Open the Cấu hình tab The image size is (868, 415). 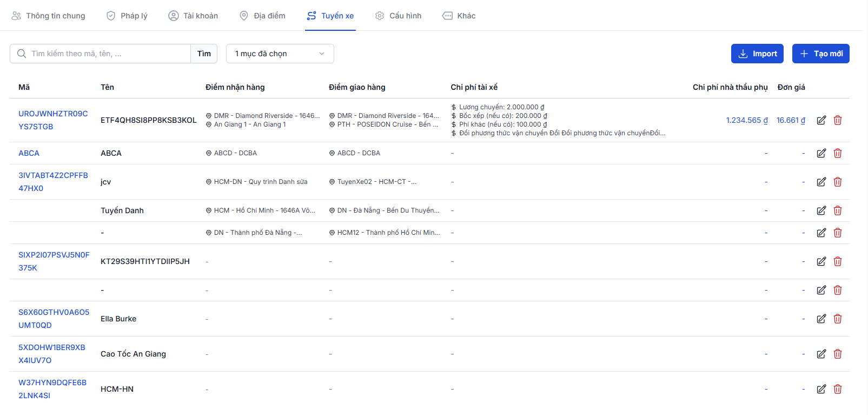(398, 16)
